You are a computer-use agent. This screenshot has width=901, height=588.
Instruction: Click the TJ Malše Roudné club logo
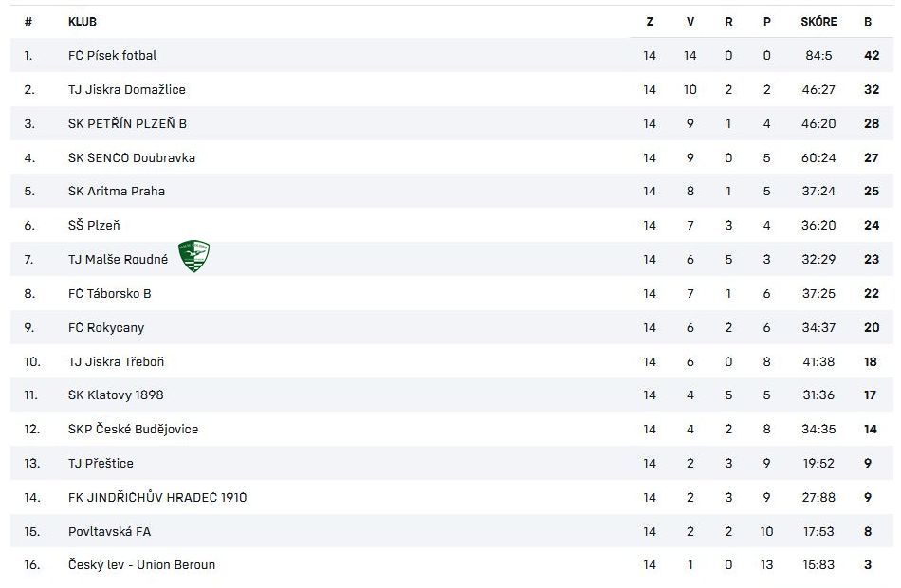click(x=194, y=256)
